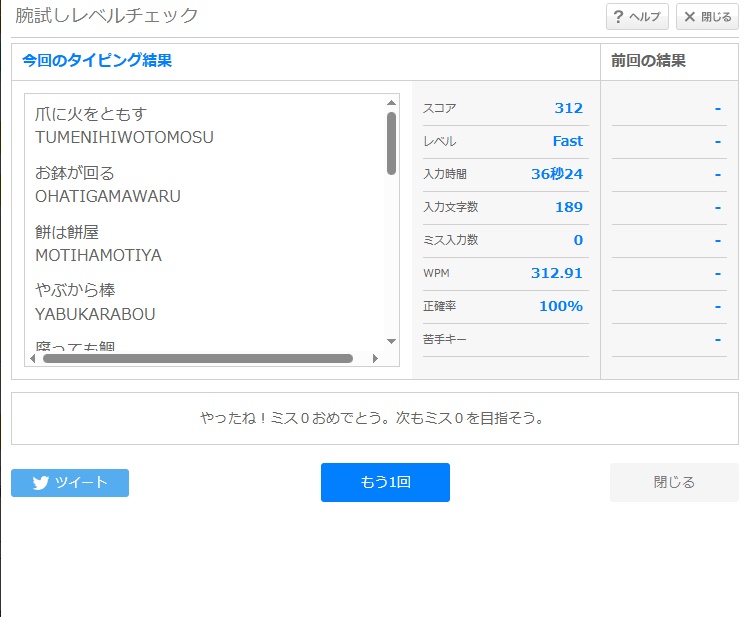
Task: Click the 入力時間 value 36秒24
Action: click(557, 174)
